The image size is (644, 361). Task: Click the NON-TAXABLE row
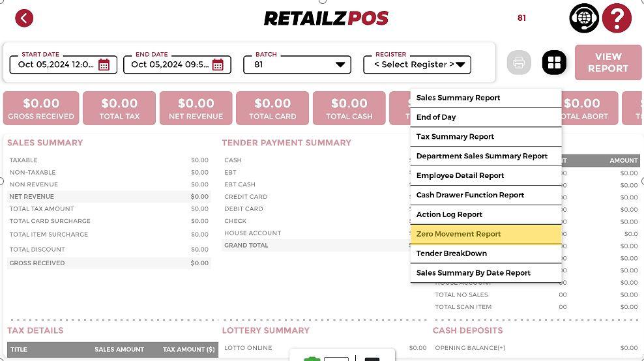coord(109,172)
